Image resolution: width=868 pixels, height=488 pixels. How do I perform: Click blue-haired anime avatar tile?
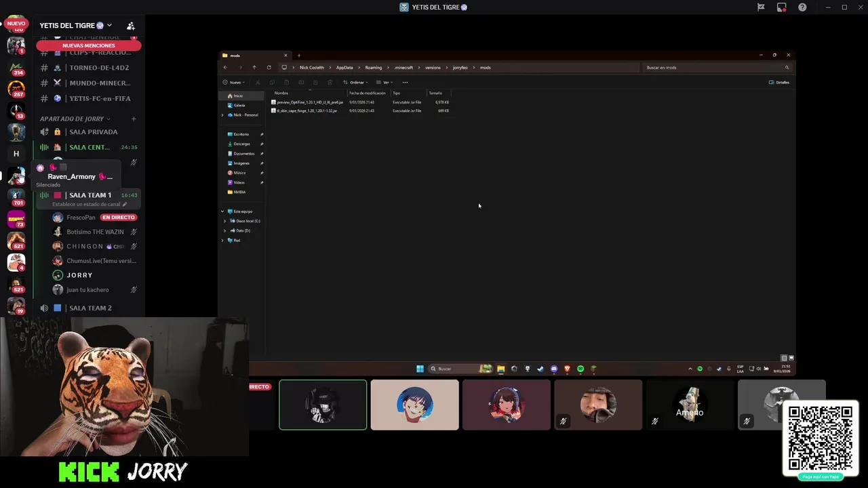tap(414, 405)
